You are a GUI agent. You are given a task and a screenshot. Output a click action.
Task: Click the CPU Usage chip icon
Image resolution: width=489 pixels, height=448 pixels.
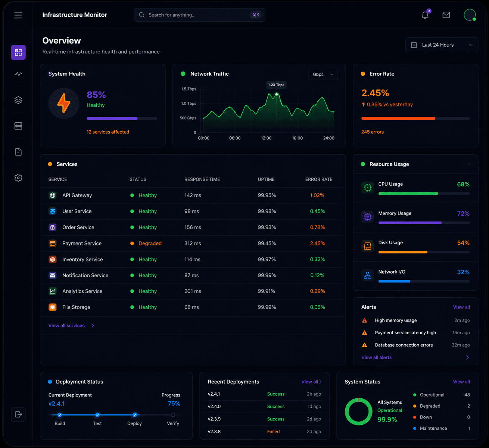point(368,188)
